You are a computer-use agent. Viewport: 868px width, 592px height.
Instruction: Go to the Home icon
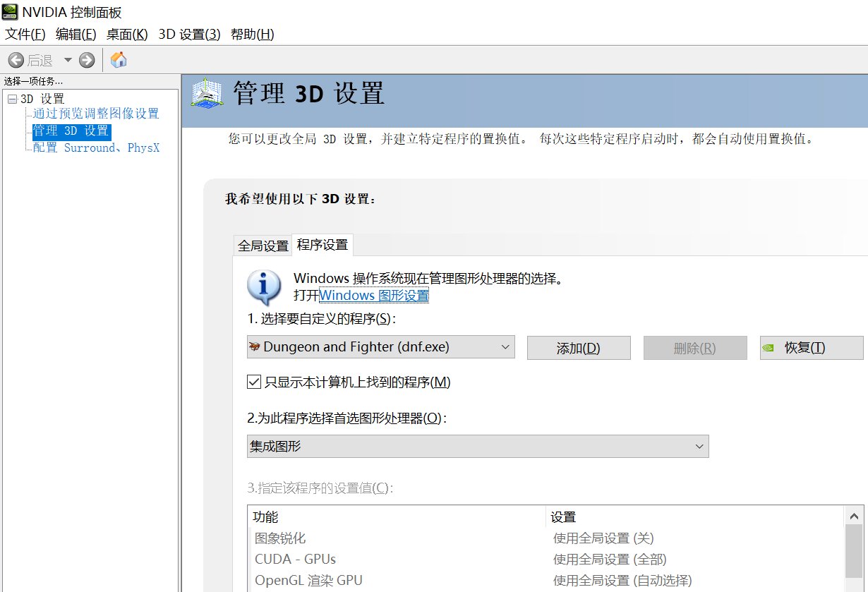(x=119, y=59)
